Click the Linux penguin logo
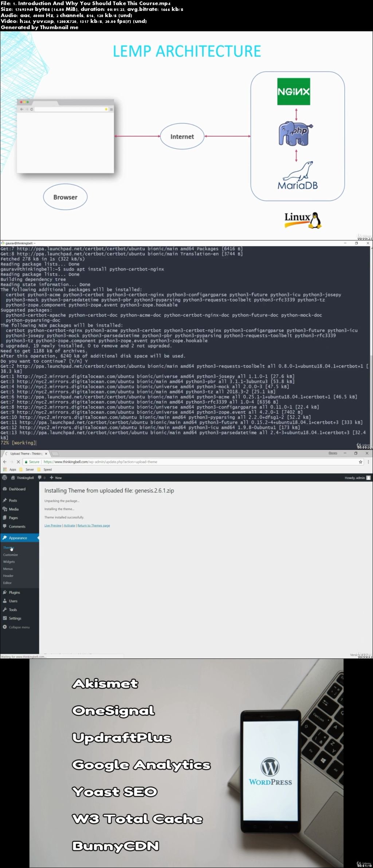The image size is (373, 868). (x=304, y=220)
